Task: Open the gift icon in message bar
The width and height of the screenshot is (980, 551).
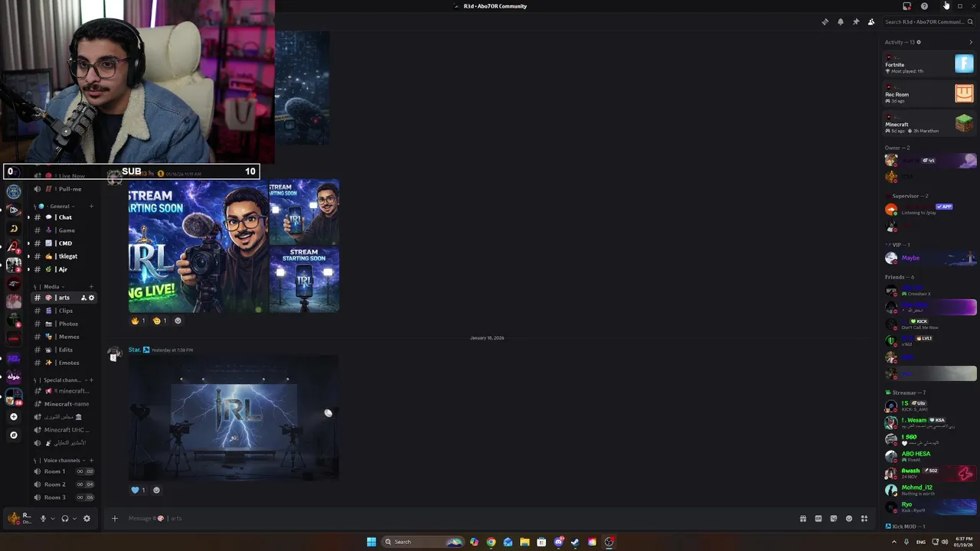Action: [802, 518]
